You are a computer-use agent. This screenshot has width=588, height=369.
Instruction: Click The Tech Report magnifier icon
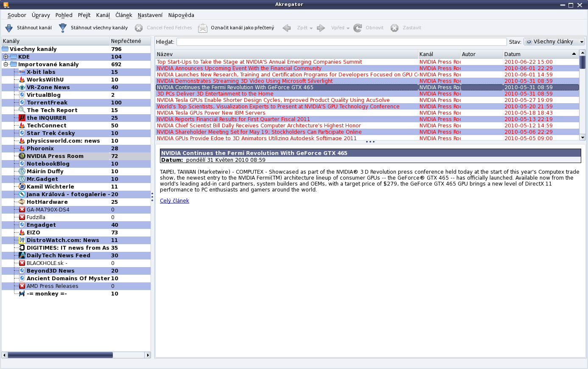point(22,110)
